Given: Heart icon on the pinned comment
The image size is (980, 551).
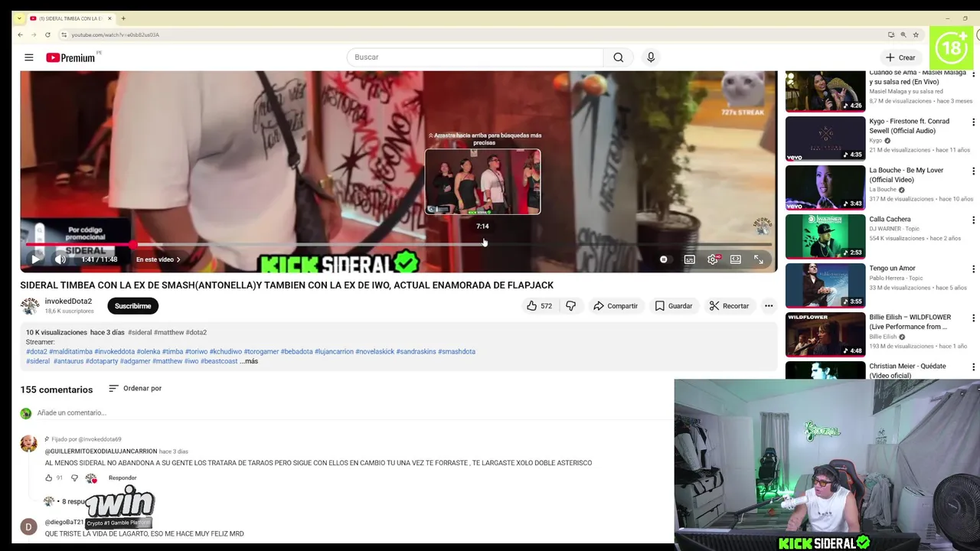Looking at the screenshot, I should (91, 478).
